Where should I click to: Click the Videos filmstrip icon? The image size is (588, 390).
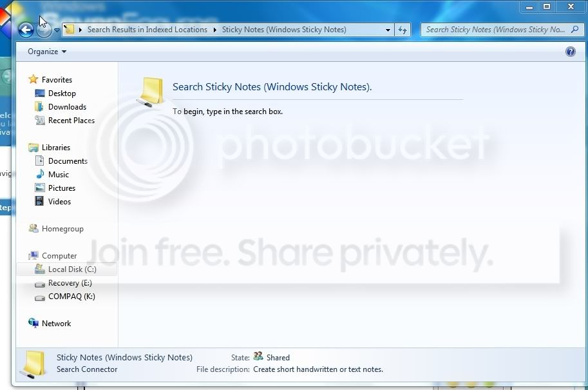coord(39,201)
